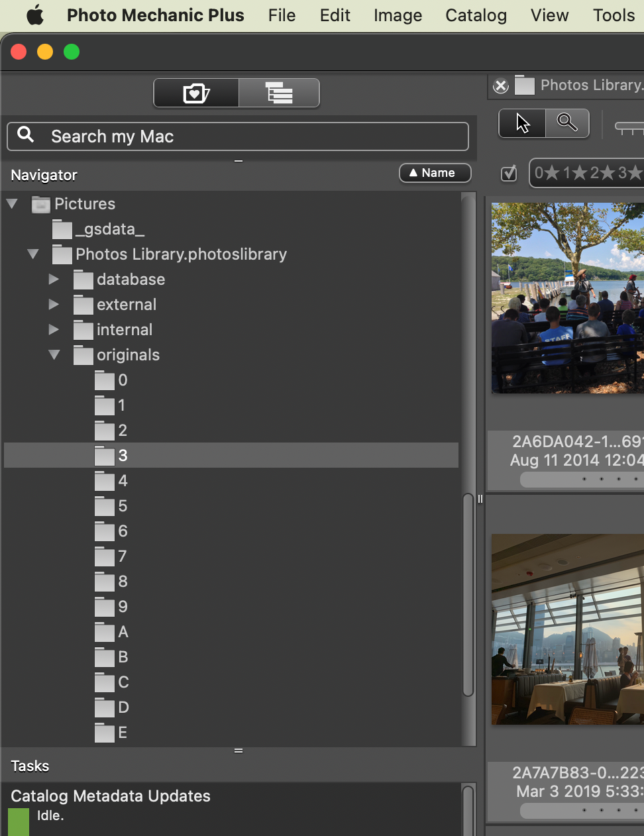Select folder 1 under originals
Screen dimensions: 644x836
pyautogui.click(x=121, y=405)
